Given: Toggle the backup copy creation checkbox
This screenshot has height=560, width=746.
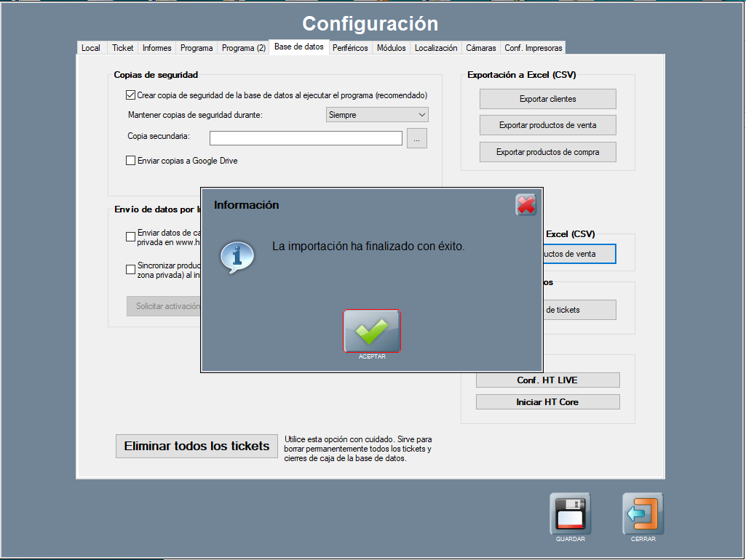Looking at the screenshot, I should click(131, 95).
